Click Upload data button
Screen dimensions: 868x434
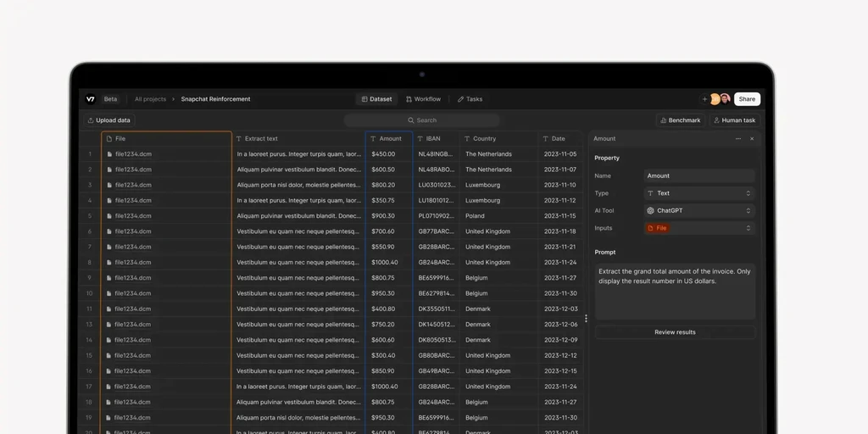[109, 120]
